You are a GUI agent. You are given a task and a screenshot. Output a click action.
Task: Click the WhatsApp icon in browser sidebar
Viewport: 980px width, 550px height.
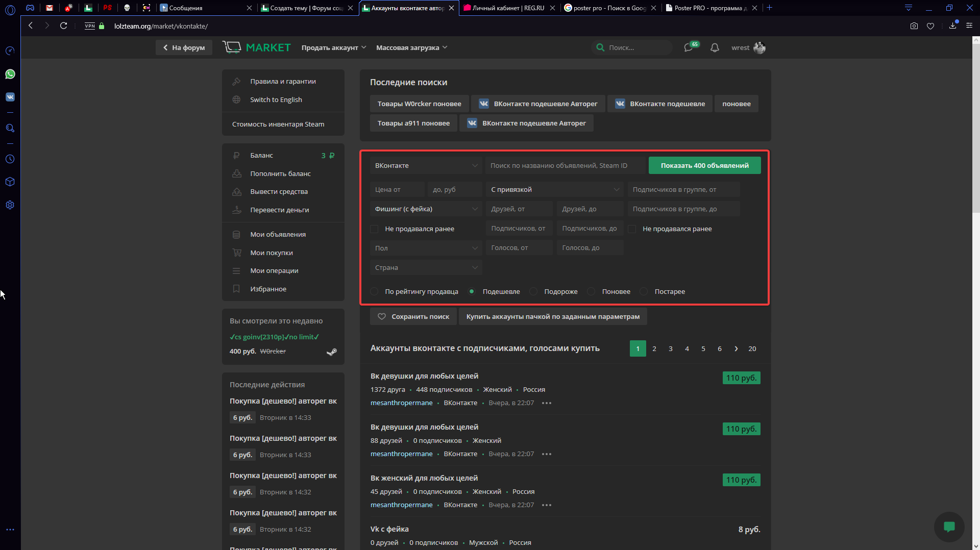click(10, 74)
